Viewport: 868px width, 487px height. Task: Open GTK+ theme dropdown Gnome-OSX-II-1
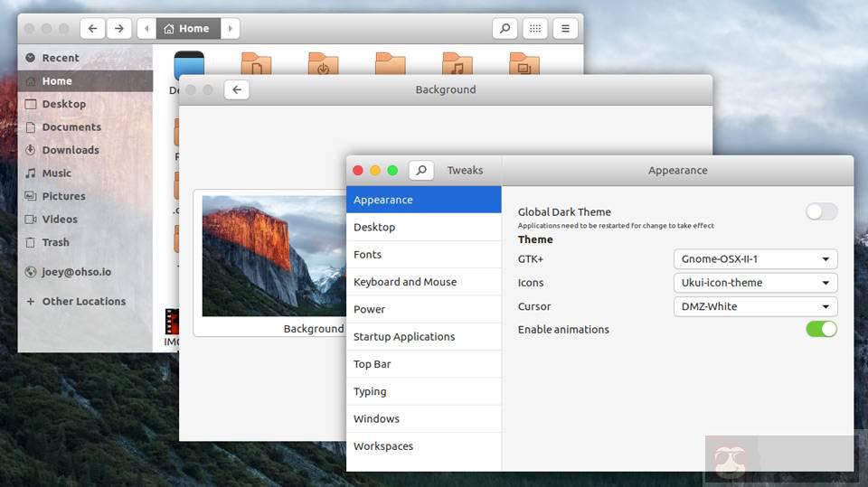[756, 259]
